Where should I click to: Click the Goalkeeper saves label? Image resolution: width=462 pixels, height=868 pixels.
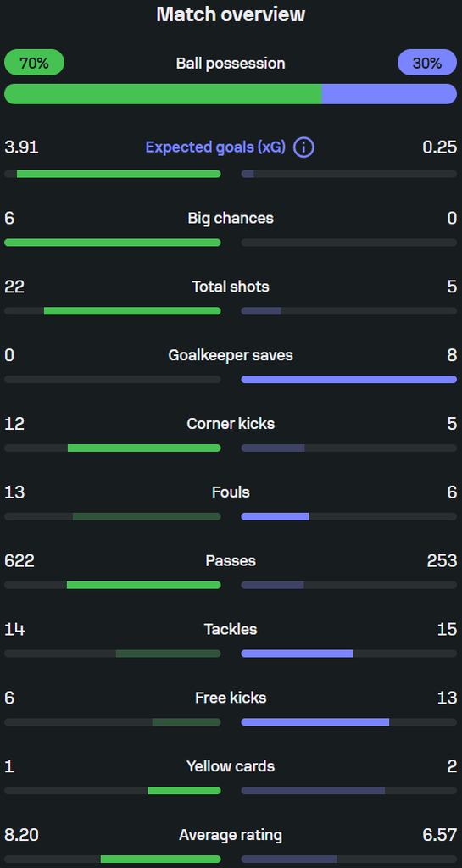pos(231,355)
